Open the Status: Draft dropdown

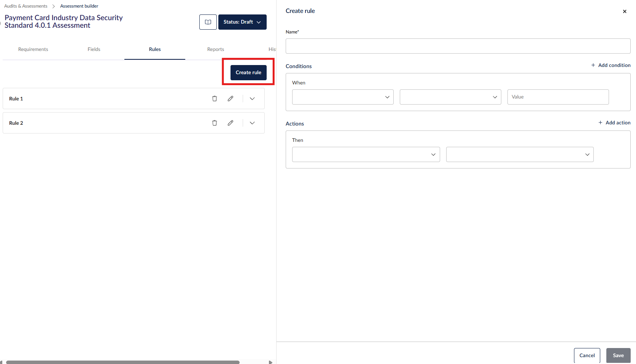(242, 22)
